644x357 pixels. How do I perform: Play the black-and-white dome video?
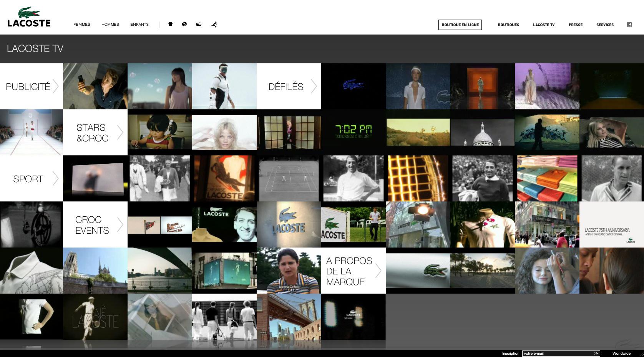click(483, 132)
